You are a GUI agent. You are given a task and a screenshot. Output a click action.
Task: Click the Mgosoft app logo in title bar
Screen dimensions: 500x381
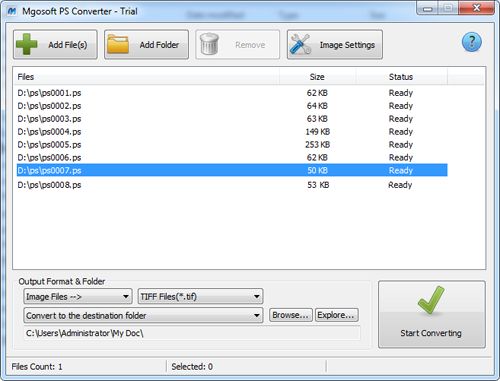[x=12, y=11]
